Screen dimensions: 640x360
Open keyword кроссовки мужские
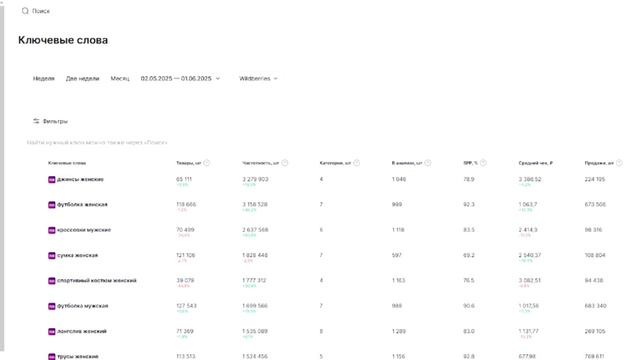click(x=84, y=230)
